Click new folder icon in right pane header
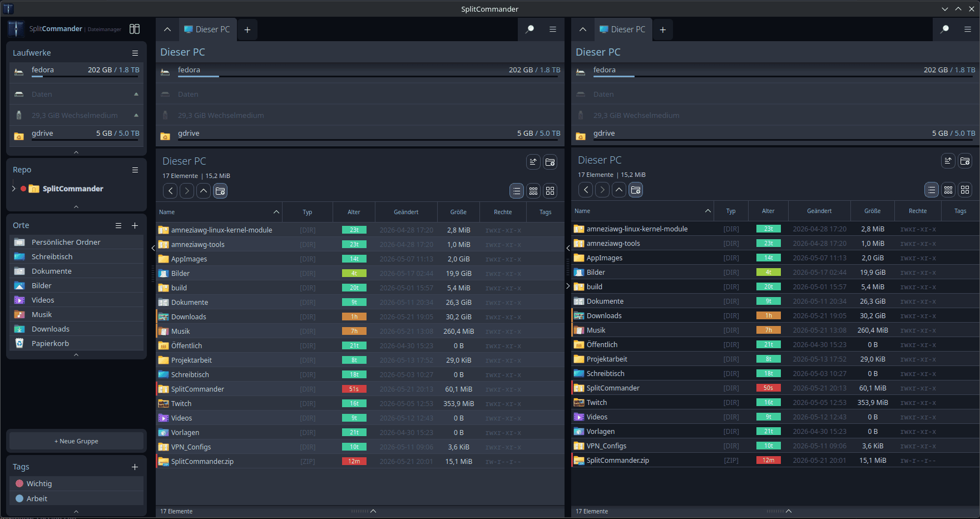This screenshot has width=980, height=519. point(965,161)
